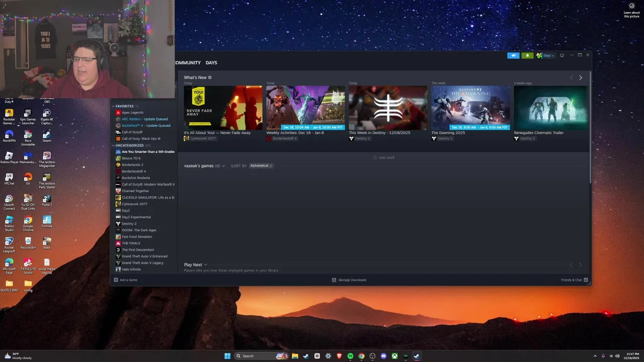
Task: Open Xbox app from the taskbar
Action: click(x=394, y=356)
